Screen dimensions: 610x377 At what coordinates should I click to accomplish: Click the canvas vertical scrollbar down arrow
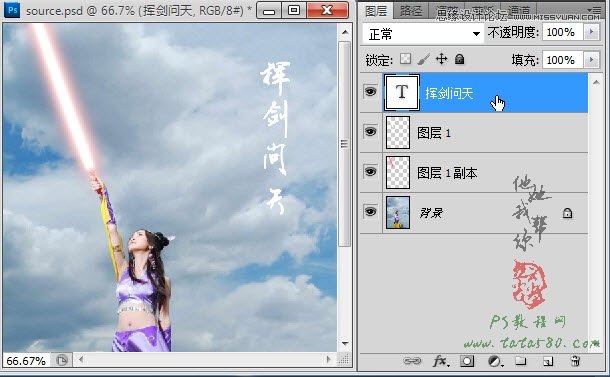pos(345,344)
